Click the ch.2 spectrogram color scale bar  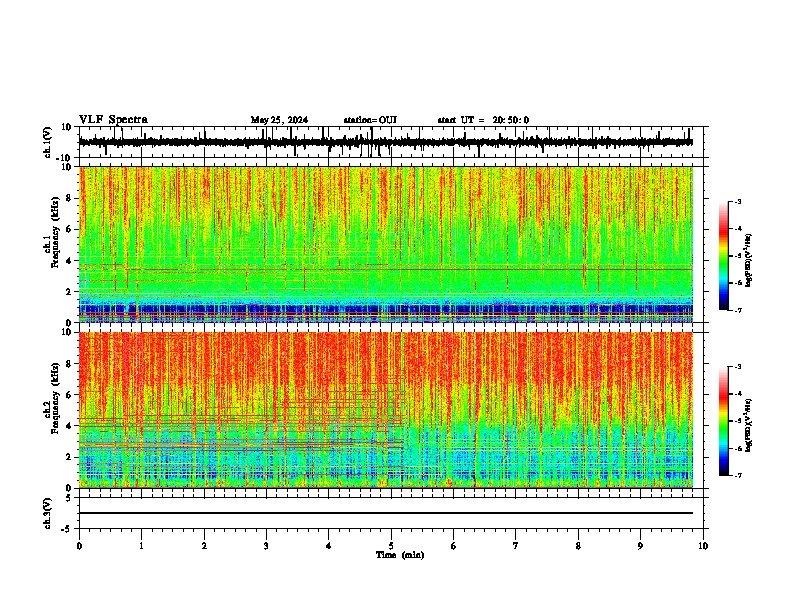point(723,421)
